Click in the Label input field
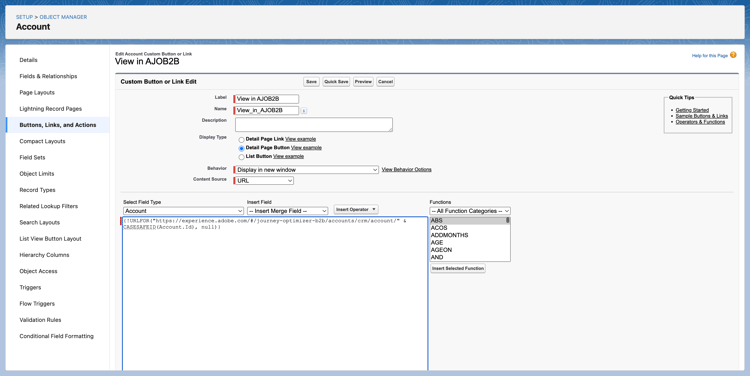The width and height of the screenshot is (750, 376). pyautogui.click(x=266, y=99)
